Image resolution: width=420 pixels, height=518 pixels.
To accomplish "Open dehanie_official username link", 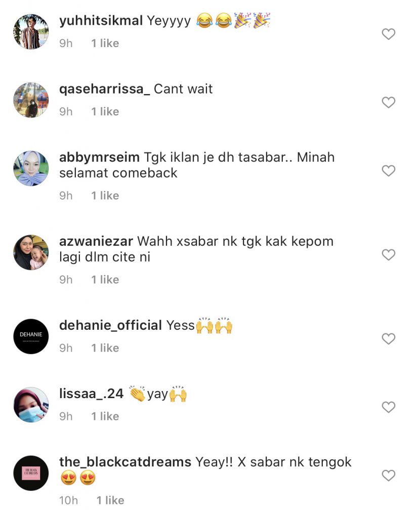I will [110, 325].
